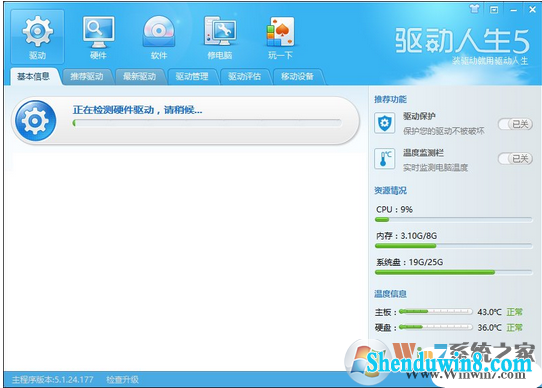This screenshot has height=388, width=542.
Task: Click the 36.0℃ hard disk temperature value
Action: pyautogui.click(x=489, y=327)
